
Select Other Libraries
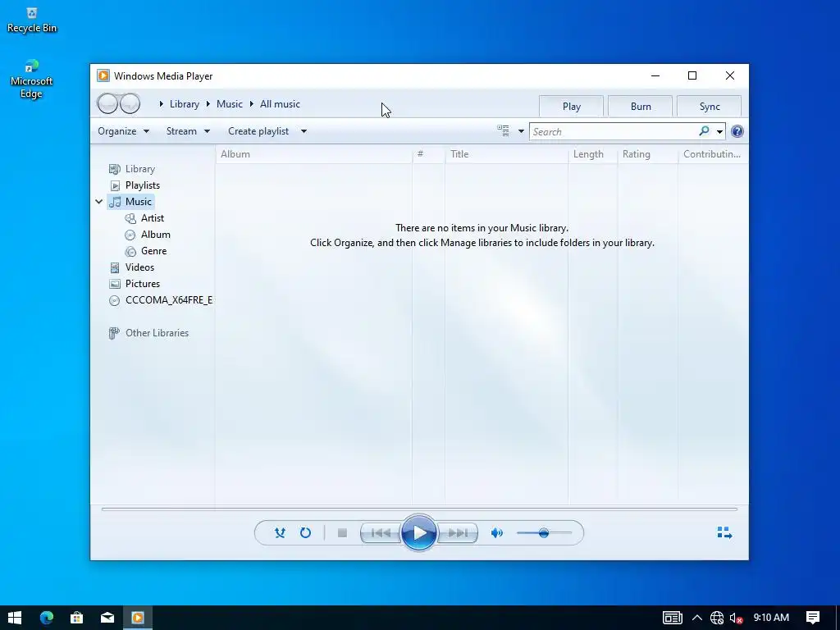pos(149,333)
